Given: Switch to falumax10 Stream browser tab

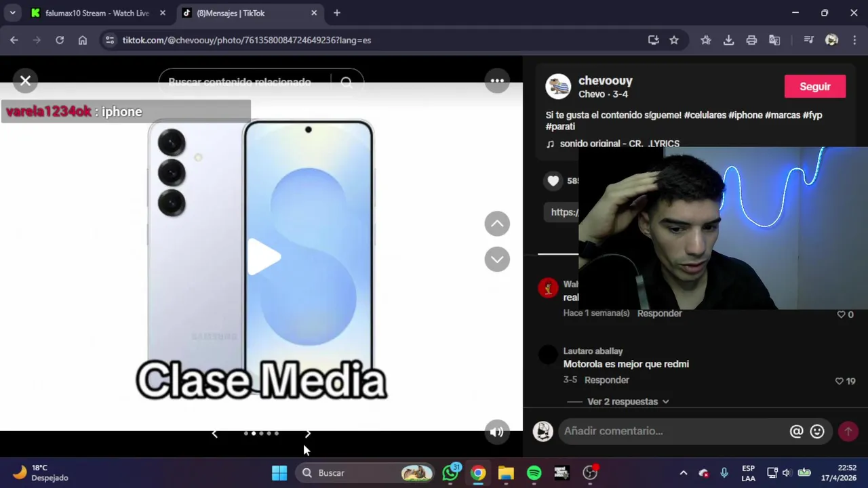Looking at the screenshot, I should coord(97,13).
